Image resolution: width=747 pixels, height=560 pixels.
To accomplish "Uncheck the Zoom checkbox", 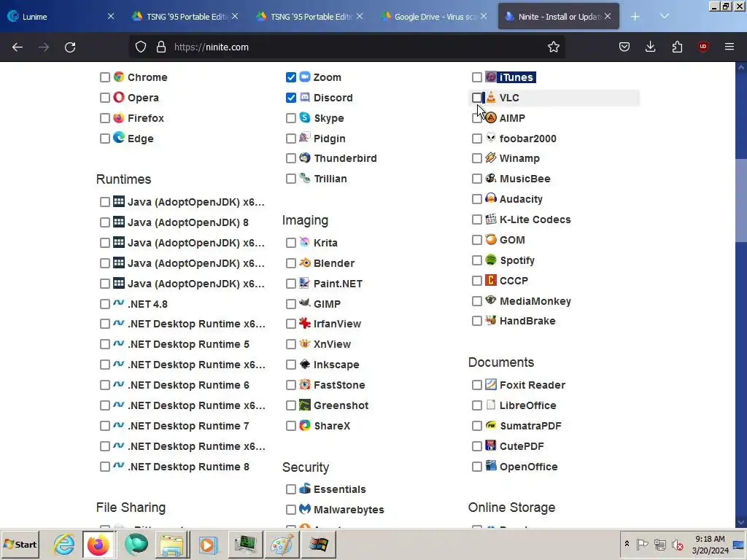I will click(290, 77).
